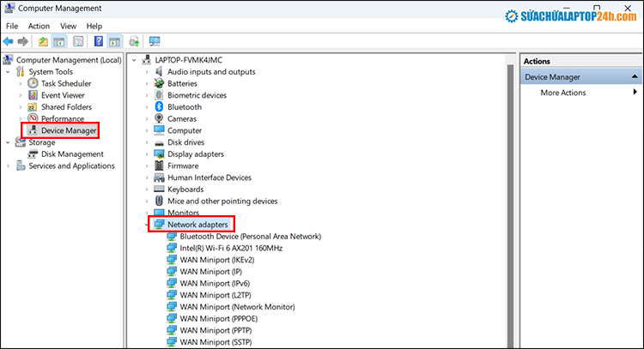Click the Performance icon
The width and height of the screenshot is (644, 349).
click(x=33, y=118)
